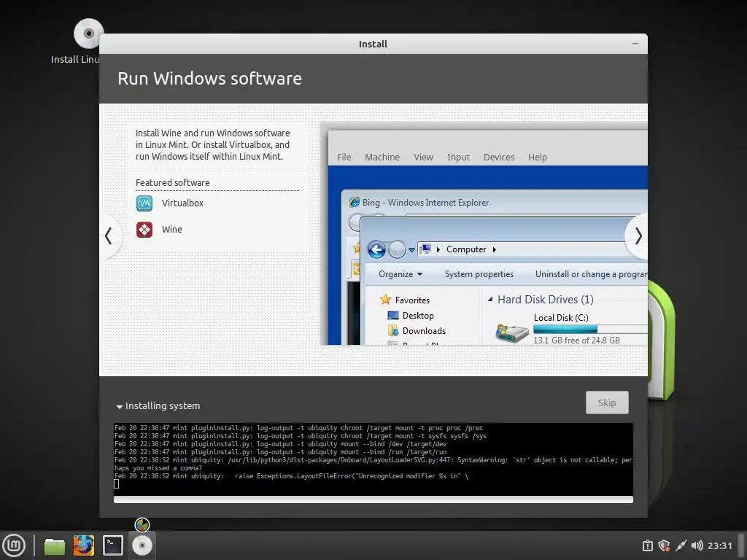Select the Wine label text
The width and height of the screenshot is (747, 560).
(x=172, y=230)
